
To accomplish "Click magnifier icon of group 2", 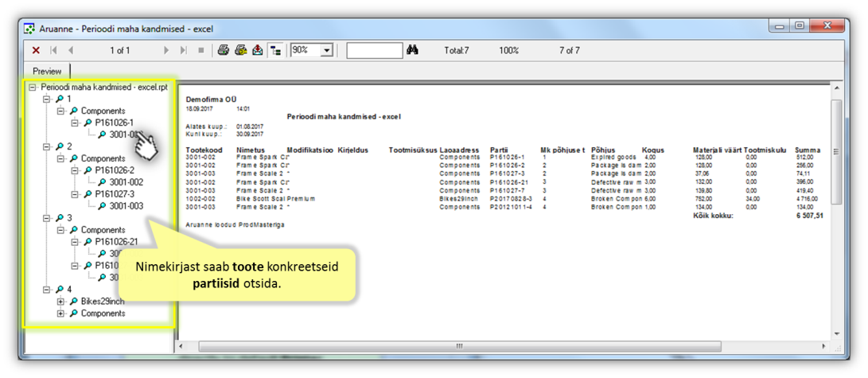I will [x=59, y=146].
